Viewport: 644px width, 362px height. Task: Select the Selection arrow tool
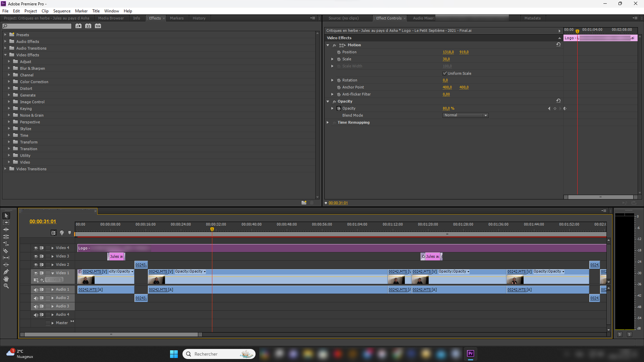6,216
